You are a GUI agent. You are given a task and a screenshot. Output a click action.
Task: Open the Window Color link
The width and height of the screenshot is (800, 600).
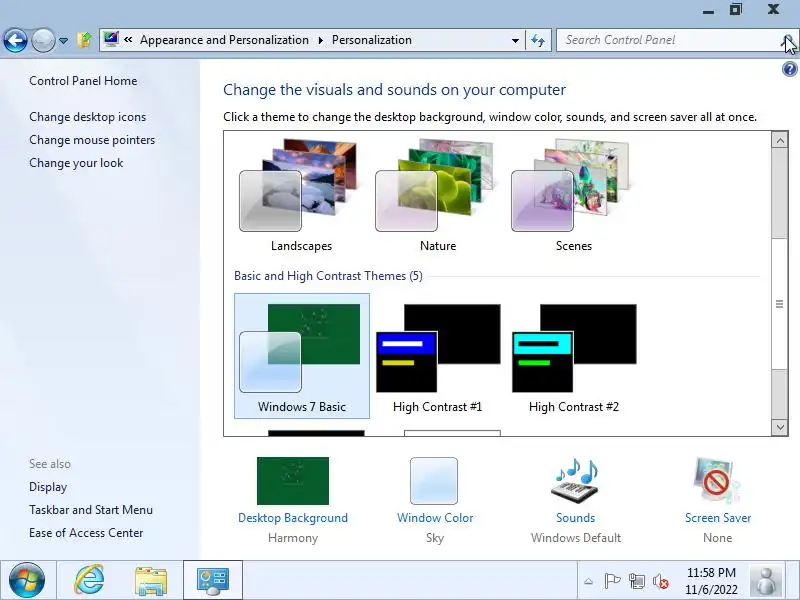point(435,518)
